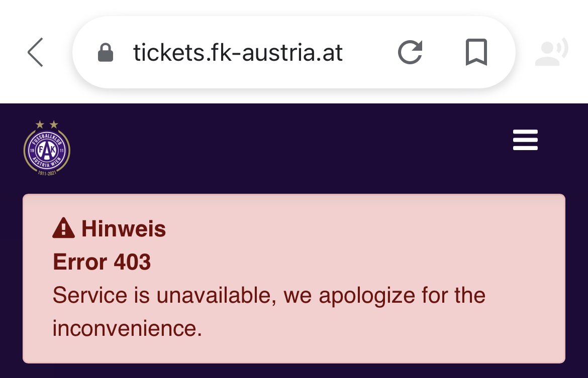588x378 pixels.
Task: Click the warning triangle icon beside Hinweis
Action: (x=64, y=228)
